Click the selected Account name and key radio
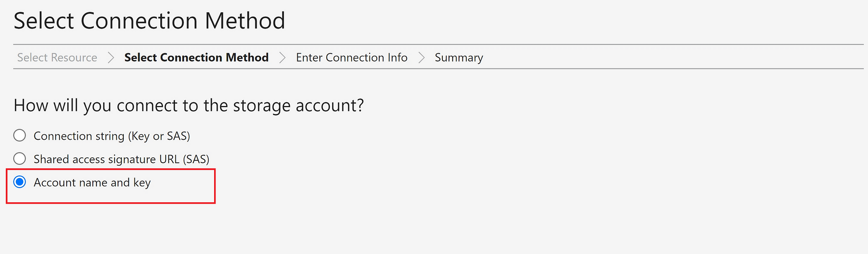The height and width of the screenshot is (254, 868). [x=20, y=182]
